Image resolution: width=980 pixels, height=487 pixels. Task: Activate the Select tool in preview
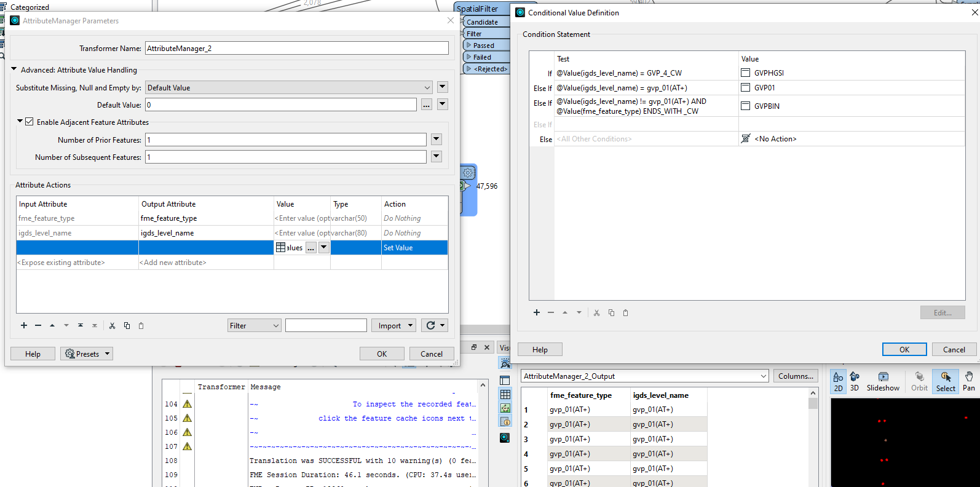(x=946, y=381)
